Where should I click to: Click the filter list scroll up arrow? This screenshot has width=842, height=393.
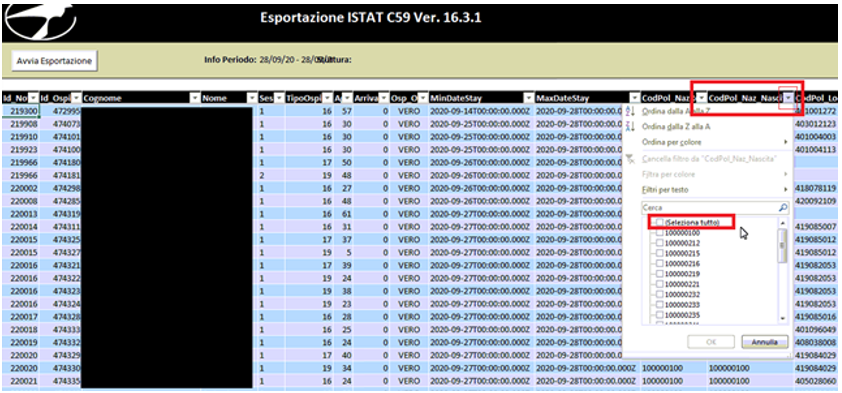[x=782, y=223]
